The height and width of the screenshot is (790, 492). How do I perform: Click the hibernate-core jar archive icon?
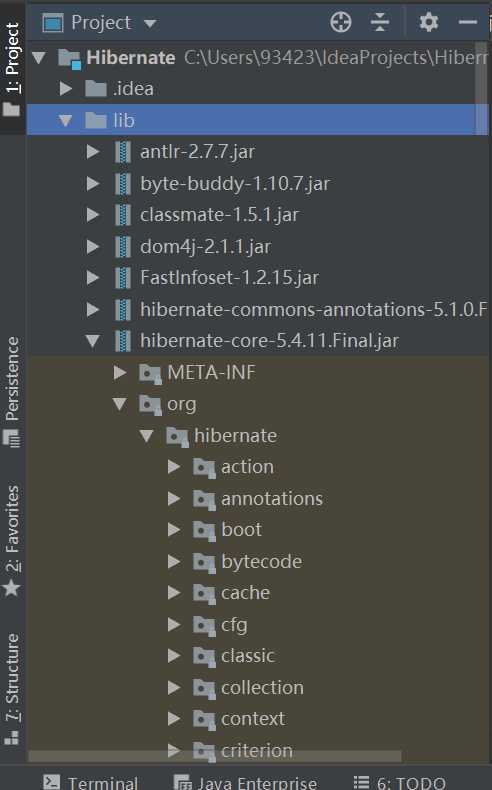[x=123, y=341]
